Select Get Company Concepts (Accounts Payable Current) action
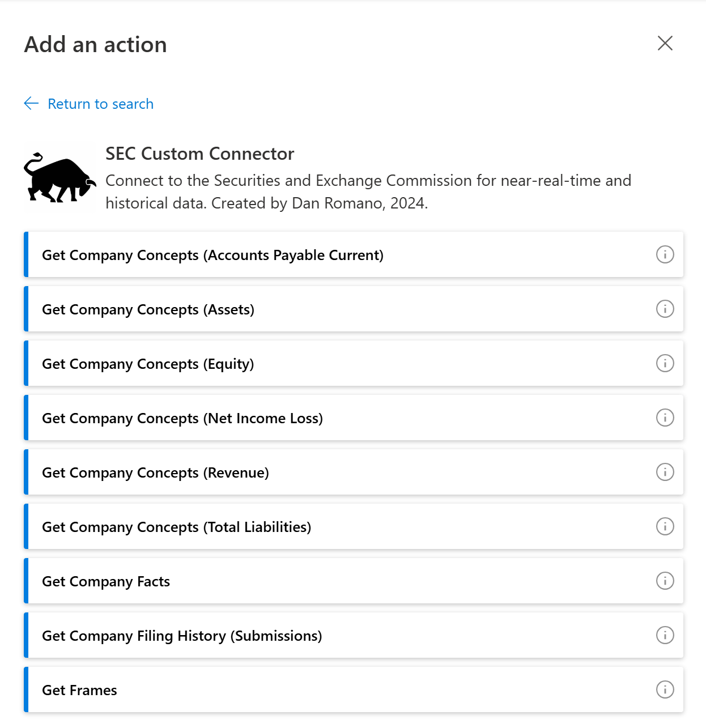The image size is (706, 728). (354, 254)
